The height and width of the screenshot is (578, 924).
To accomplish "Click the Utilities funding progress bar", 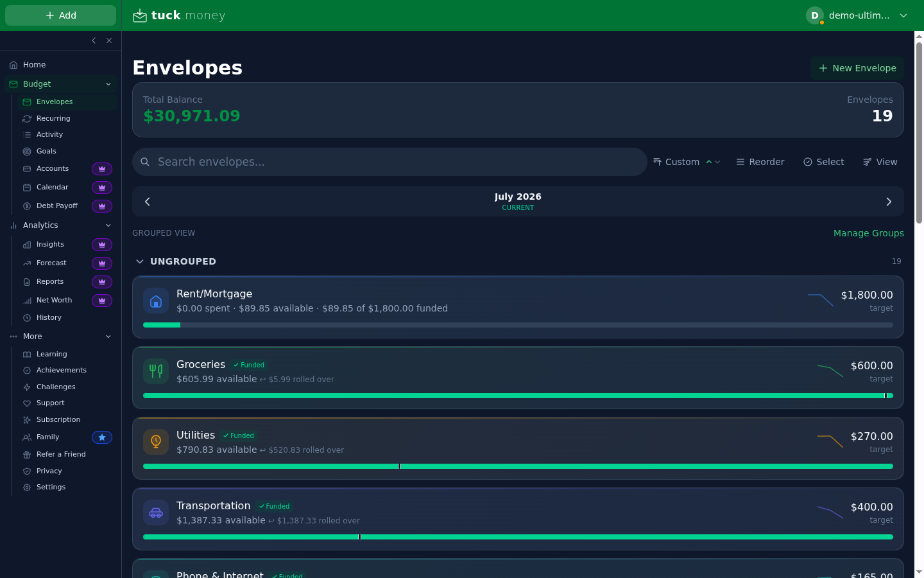I will pos(518,466).
